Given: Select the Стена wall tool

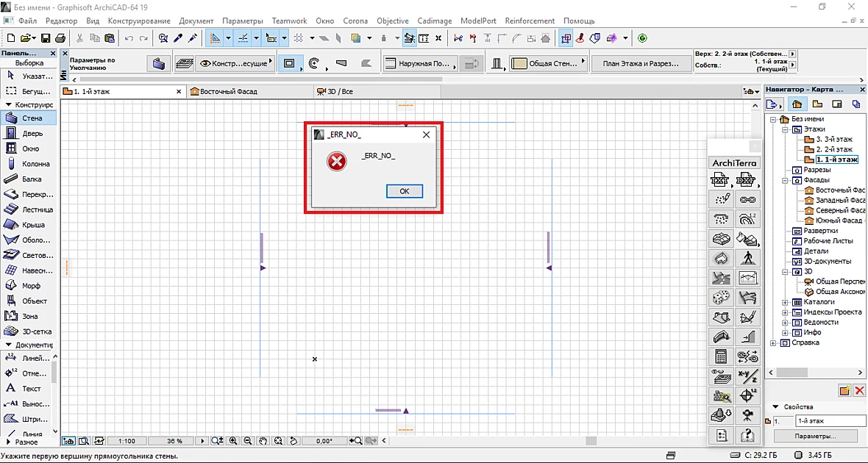Looking at the screenshot, I should coord(29,118).
